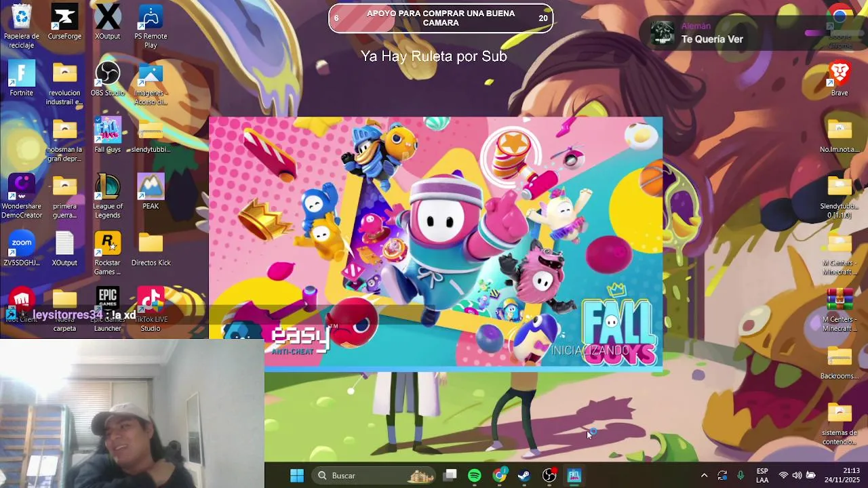Open Task View from the taskbar
The width and height of the screenshot is (868, 488).
click(x=450, y=475)
